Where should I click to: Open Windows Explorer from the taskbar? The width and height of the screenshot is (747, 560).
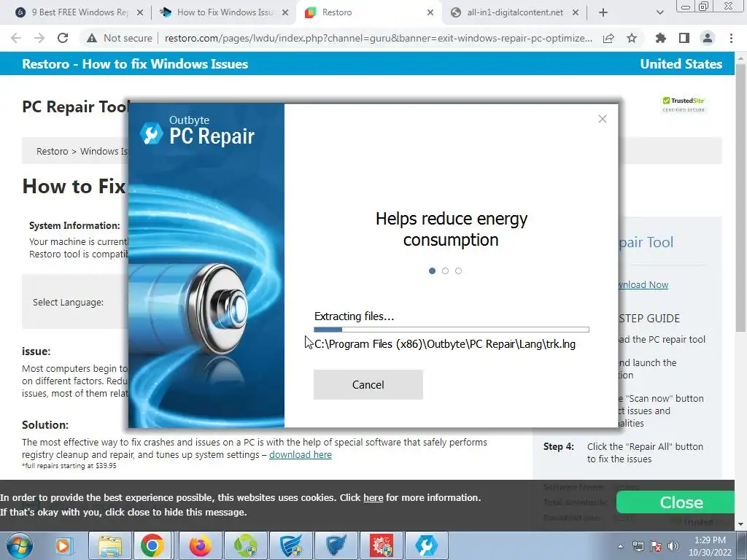point(110,545)
